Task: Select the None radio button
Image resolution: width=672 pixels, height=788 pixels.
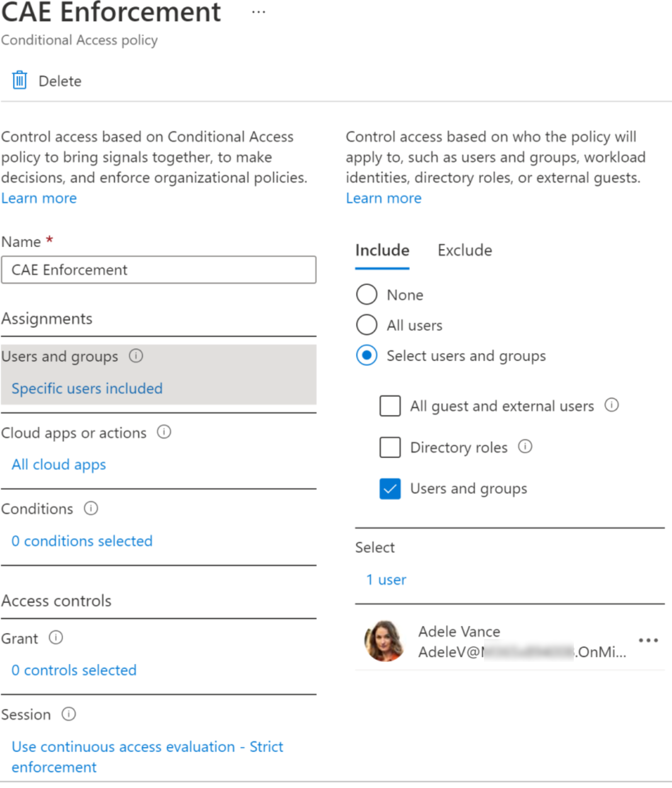Action: coord(367,294)
